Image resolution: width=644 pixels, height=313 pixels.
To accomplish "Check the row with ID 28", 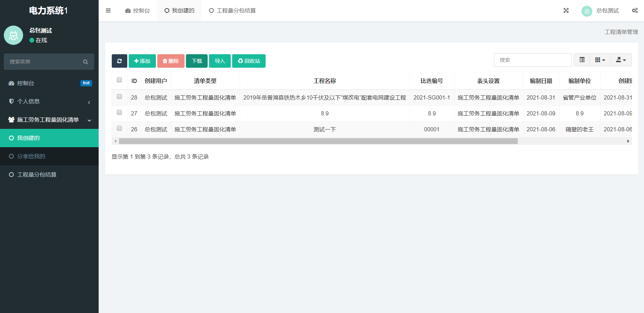I will point(119,97).
